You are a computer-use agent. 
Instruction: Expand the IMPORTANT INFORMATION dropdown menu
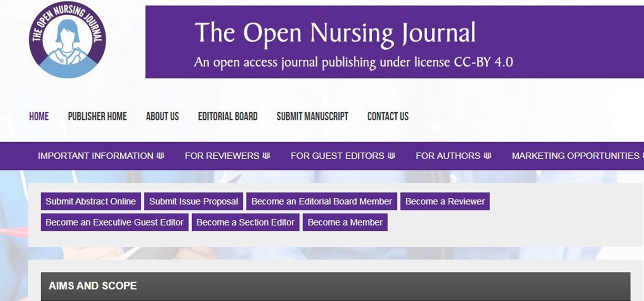coord(101,156)
